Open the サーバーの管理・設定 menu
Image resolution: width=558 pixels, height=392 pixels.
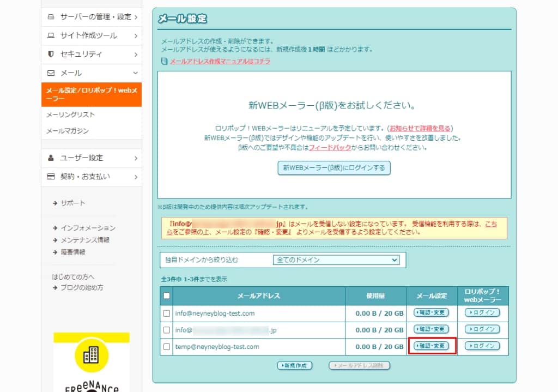click(x=92, y=17)
